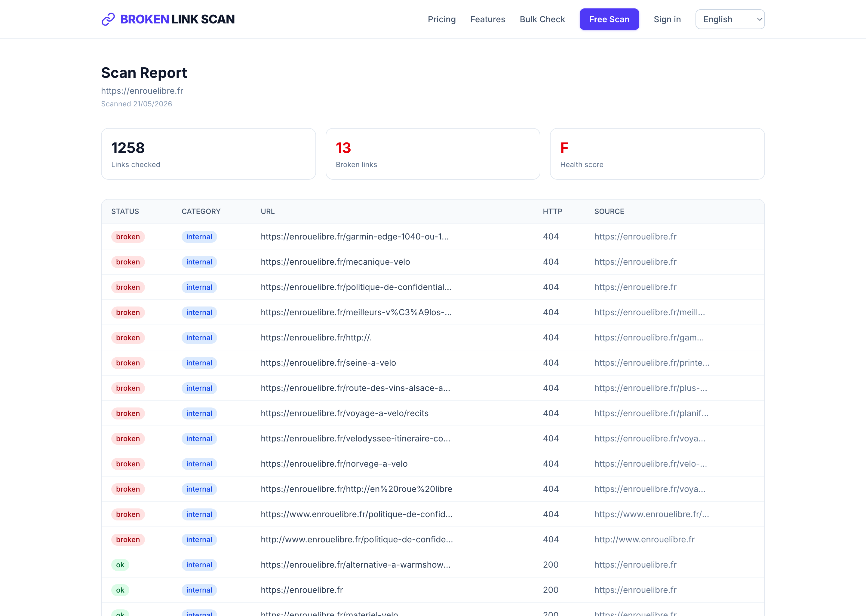Open the Pricing page
The height and width of the screenshot is (616, 866).
point(442,19)
